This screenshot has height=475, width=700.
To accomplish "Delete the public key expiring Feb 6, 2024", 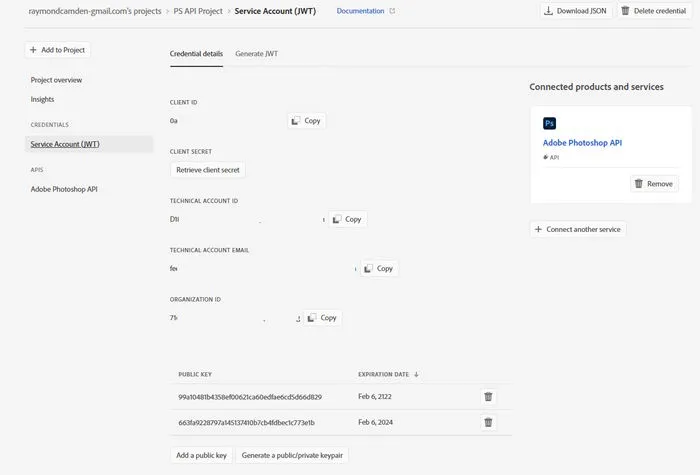I will point(488,422).
